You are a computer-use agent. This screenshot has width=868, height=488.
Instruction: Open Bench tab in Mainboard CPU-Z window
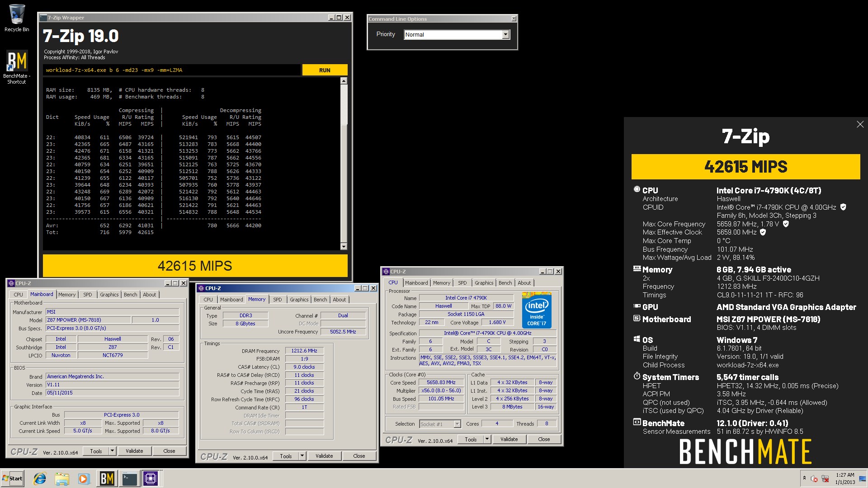click(x=131, y=295)
